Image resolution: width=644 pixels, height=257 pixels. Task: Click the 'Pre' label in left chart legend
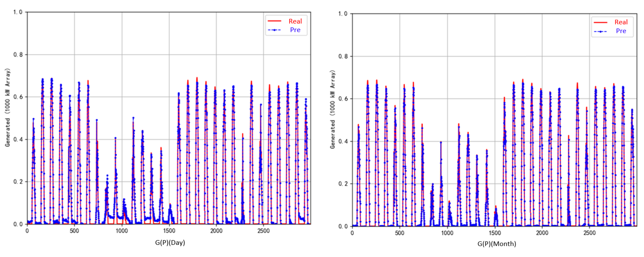click(x=295, y=30)
